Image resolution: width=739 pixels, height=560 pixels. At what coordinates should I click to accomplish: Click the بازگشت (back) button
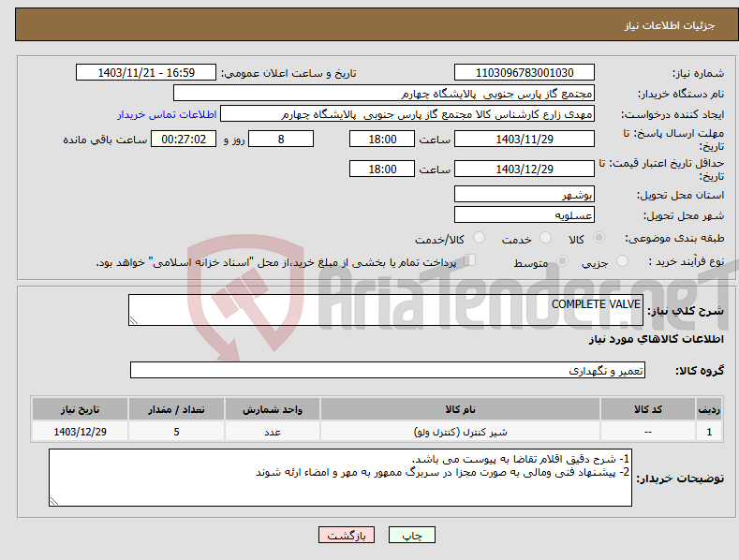tap(347, 535)
